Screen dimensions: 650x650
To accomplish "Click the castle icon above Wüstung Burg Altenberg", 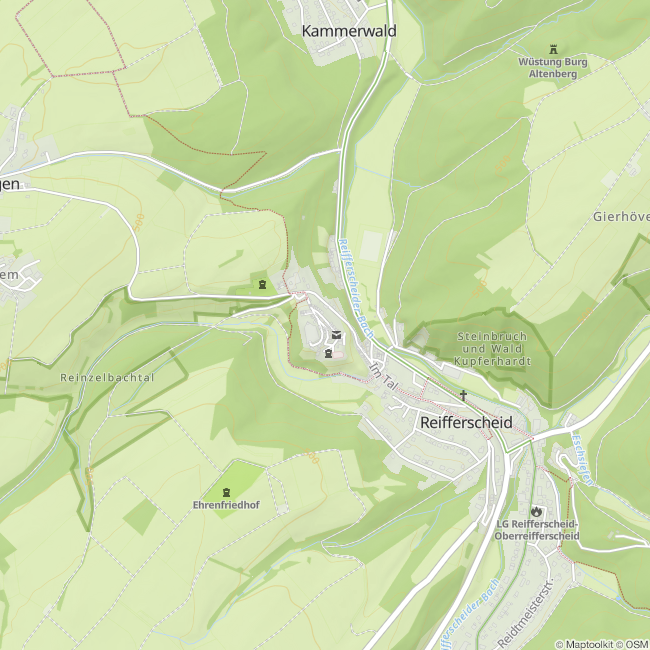I will coord(553,50).
